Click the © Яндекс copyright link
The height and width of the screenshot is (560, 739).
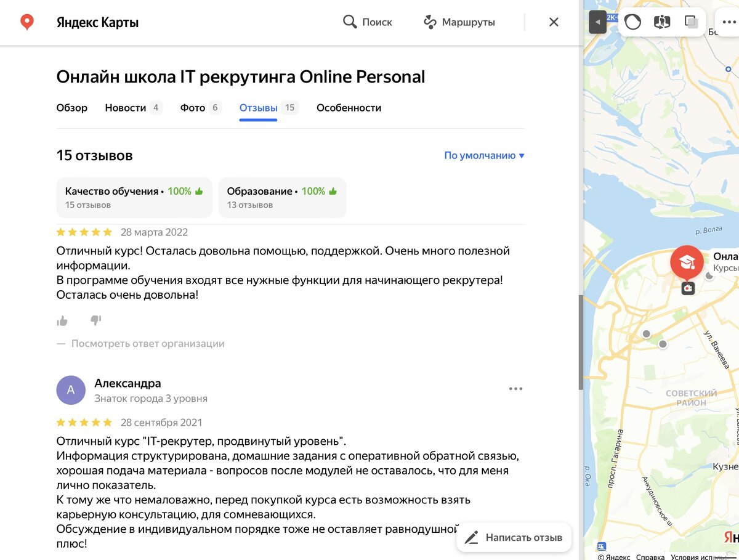[613, 556]
